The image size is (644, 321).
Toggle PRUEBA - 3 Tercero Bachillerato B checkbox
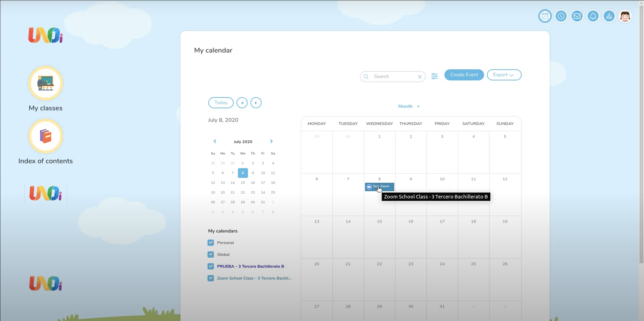(211, 266)
